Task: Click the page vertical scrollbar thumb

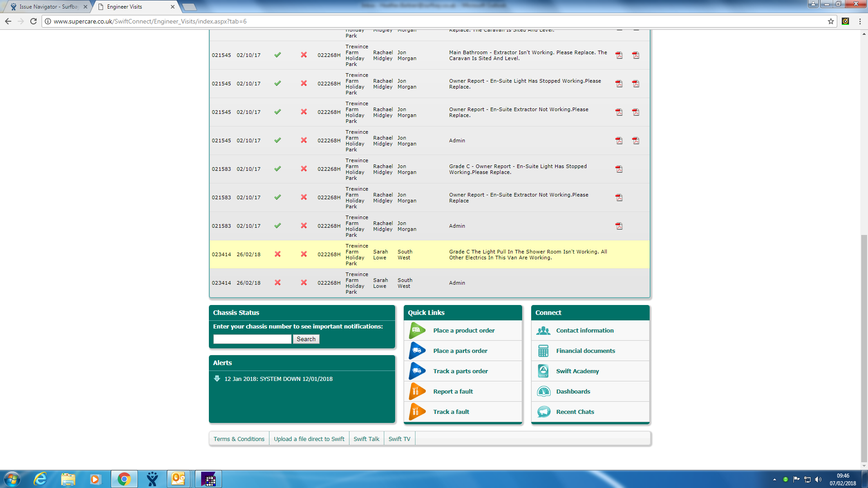Action: [x=864, y=348]
